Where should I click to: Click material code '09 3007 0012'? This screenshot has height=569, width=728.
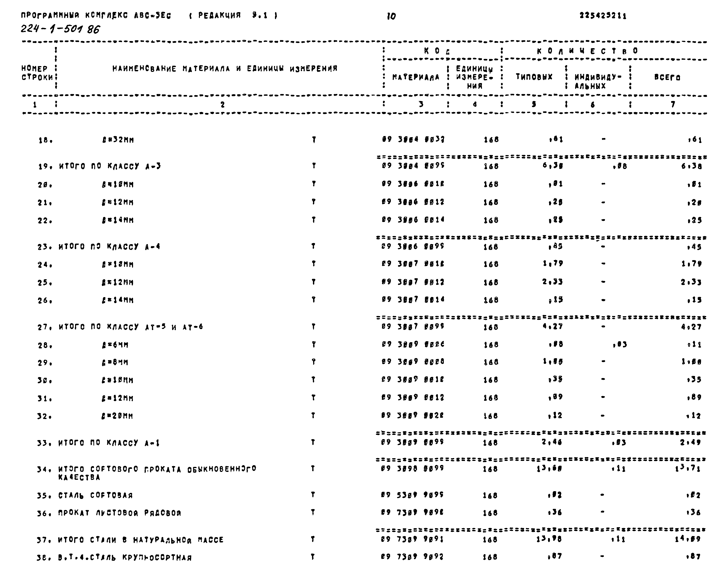coord(413,282)
